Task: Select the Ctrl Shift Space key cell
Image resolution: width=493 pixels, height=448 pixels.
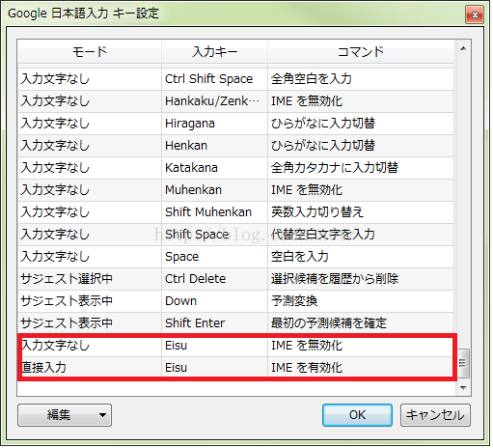Action: (215, 79)
